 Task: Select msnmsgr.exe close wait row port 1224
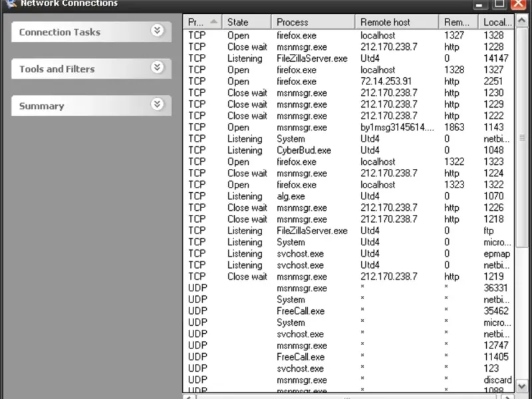tap(348, 173)
